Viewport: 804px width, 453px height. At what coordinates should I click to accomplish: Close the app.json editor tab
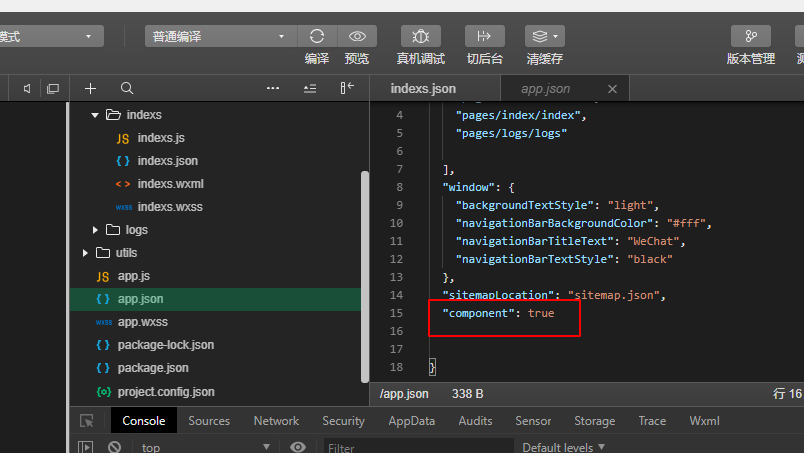(612, 89)
